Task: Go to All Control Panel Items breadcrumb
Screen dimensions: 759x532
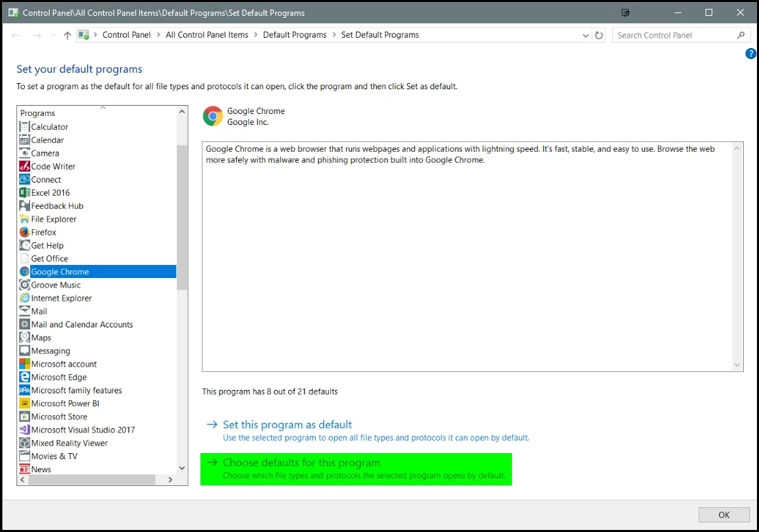Action: click(207, 35)
